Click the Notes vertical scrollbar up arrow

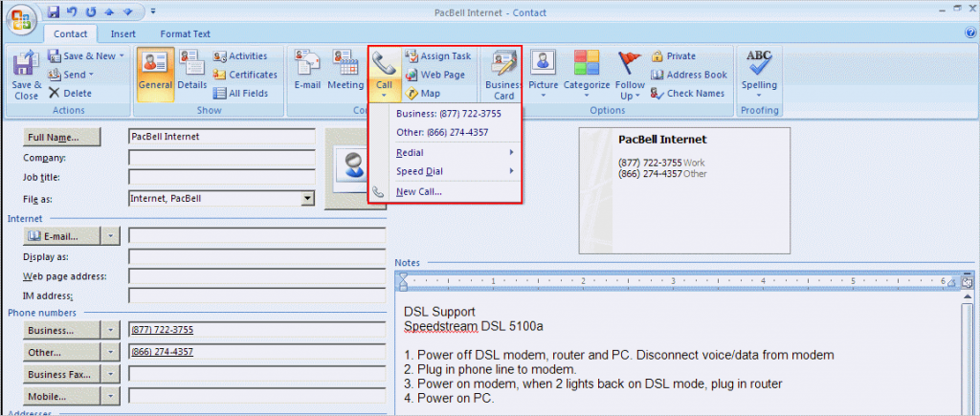pyautogui.click(x=969, y=297)
